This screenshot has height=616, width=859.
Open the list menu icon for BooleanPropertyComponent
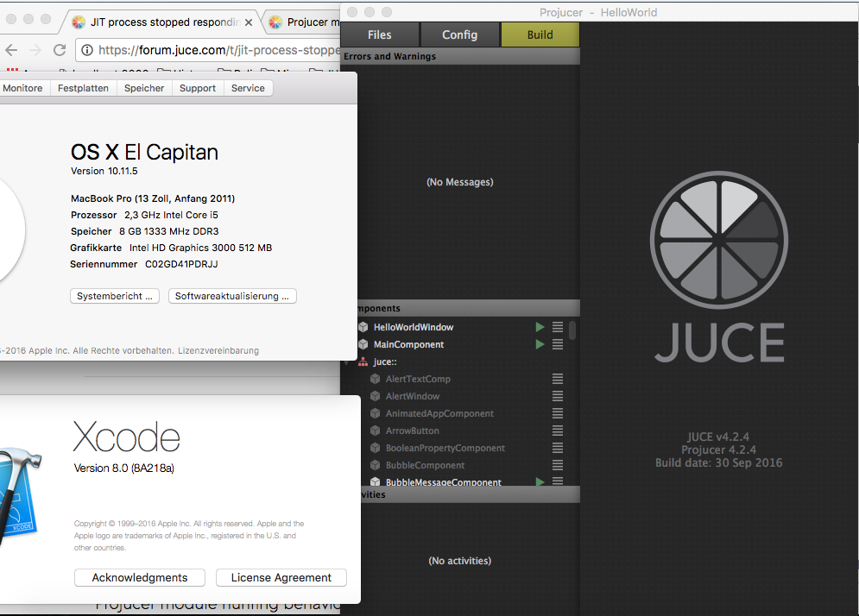558,448
